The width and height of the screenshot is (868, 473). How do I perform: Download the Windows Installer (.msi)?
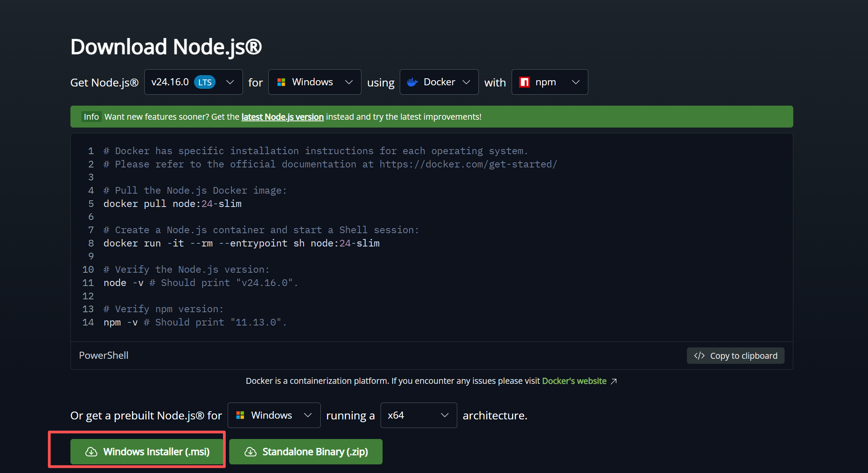point(147,451)
